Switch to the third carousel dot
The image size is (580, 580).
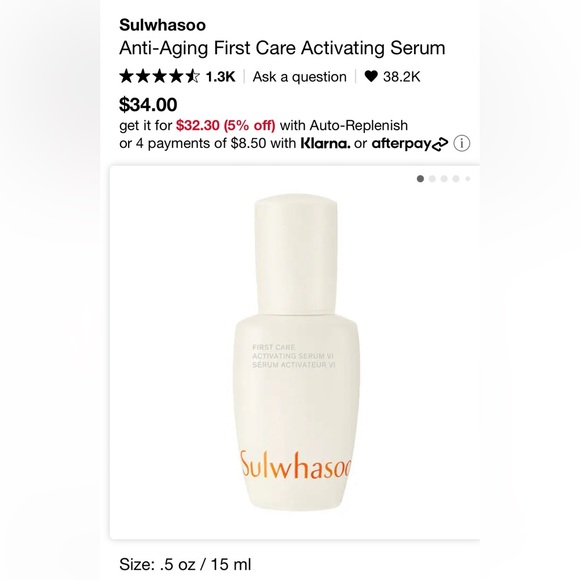click(444, 179)
